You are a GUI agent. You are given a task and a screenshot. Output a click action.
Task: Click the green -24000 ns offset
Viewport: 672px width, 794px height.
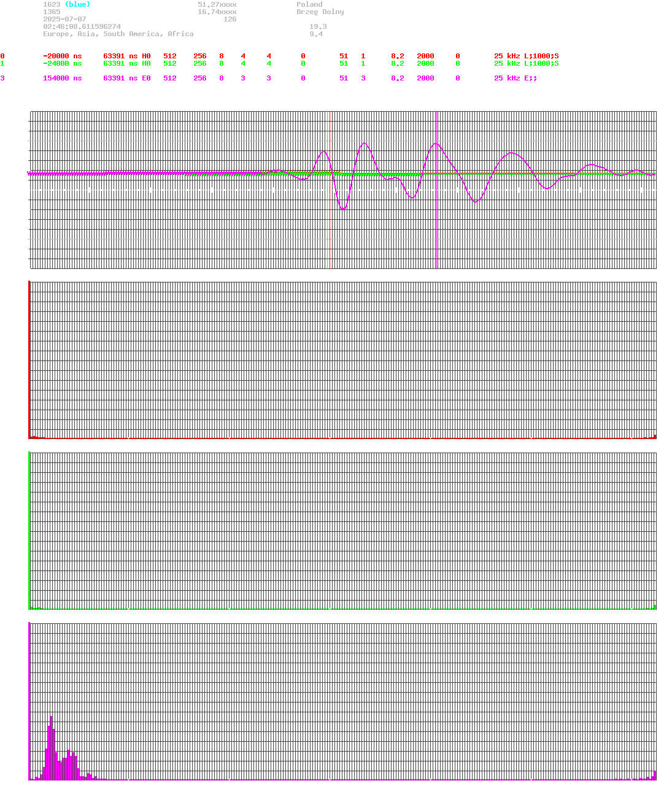(x=62, y=63)
